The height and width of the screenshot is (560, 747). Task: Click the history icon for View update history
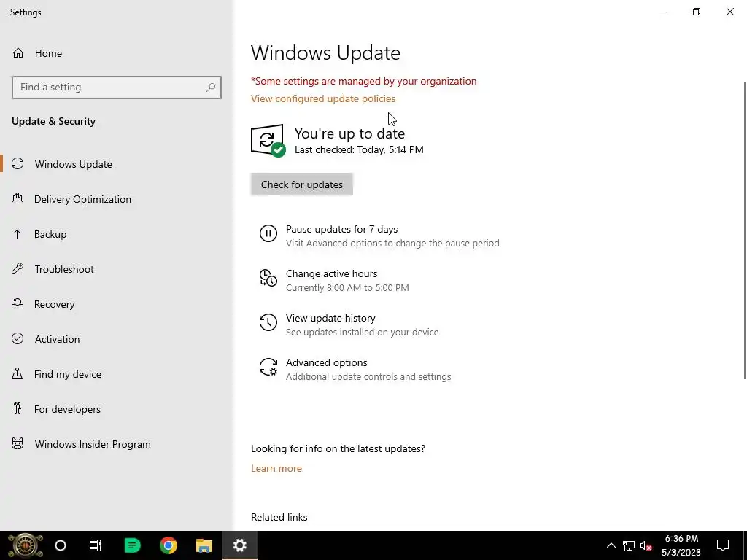tap(268, 322)
